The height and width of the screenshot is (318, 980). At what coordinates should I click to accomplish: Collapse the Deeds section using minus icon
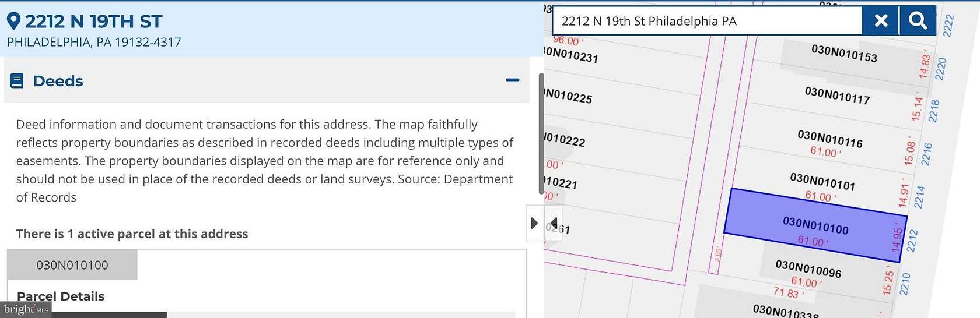tap(512, 80)
